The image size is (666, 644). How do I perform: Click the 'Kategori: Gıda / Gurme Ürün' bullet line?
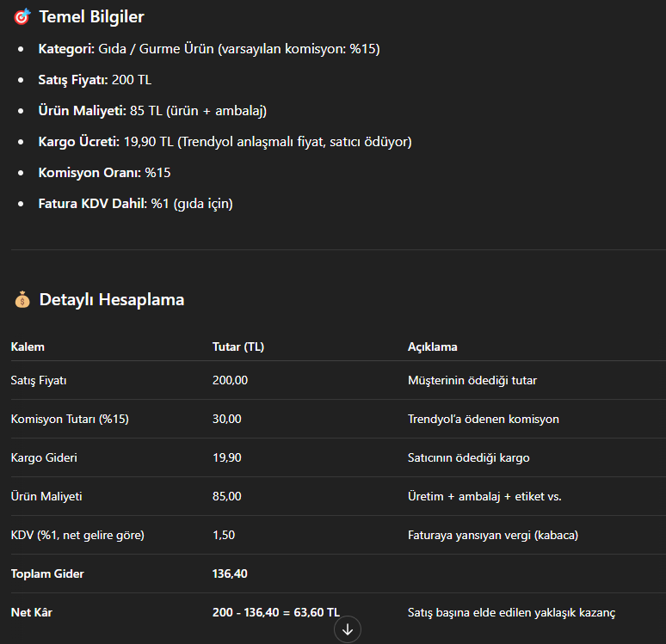click(x=209, y=49)
